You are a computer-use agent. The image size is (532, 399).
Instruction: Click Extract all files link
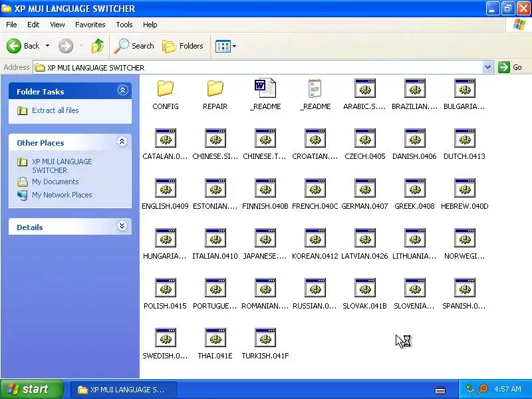pos(55,110)
